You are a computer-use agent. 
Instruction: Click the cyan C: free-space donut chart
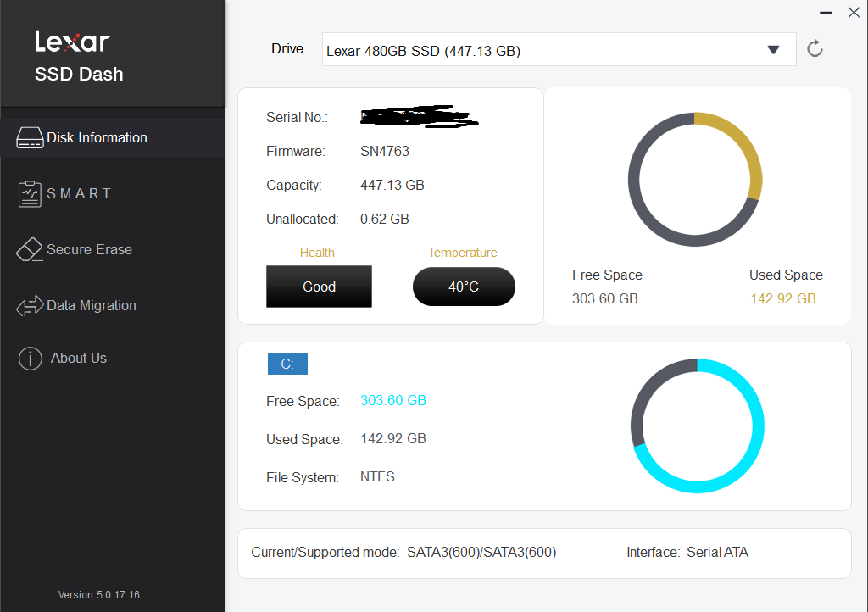point(697,426)
